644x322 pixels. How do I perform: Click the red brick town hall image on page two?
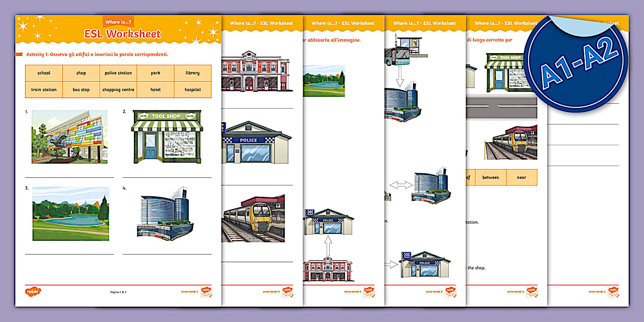(257, 71)
